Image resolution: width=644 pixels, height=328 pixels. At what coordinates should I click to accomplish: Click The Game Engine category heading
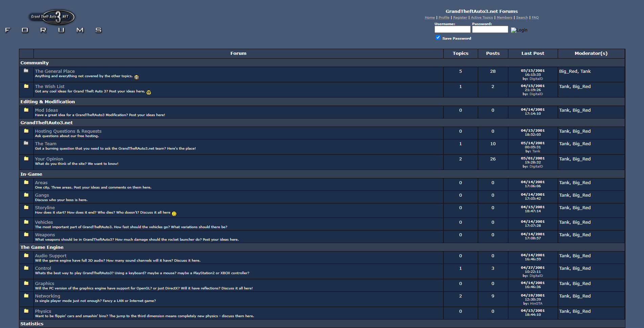(x=42, y=247)
